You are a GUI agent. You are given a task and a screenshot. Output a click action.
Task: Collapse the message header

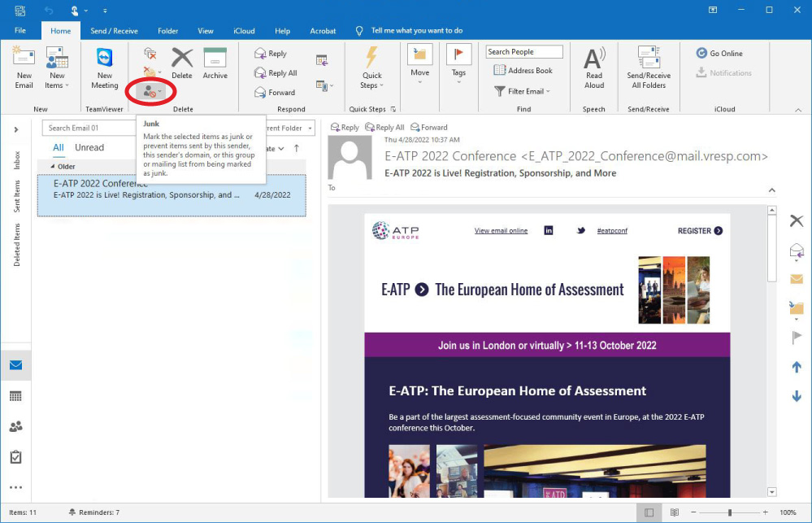point(771,190)
